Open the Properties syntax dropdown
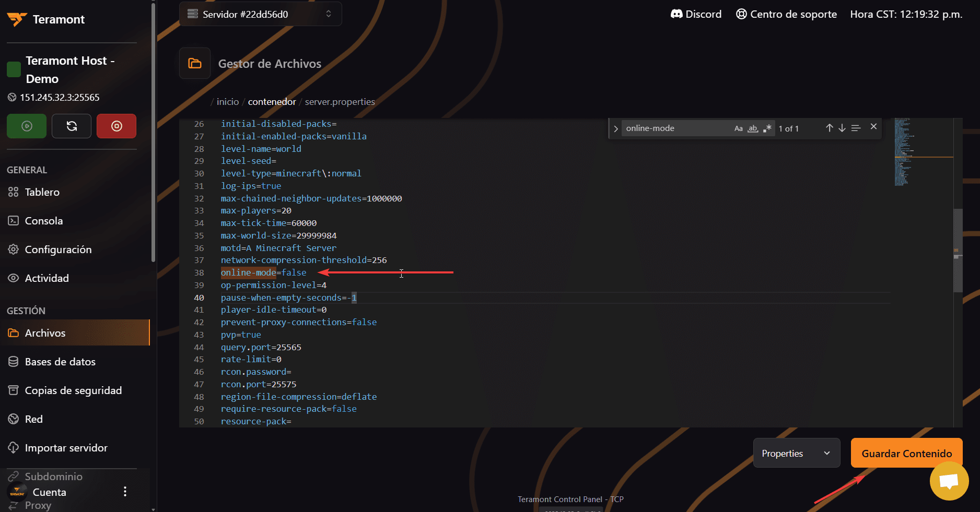The height and width of the screenshot is (512, 980). pos(797,453)
